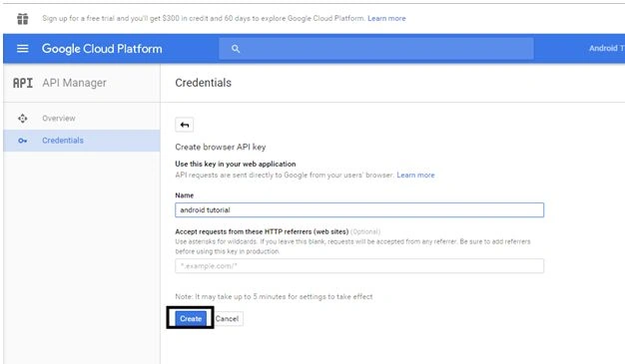This screenshot has height=364, width=625.
Task: Click the Credentials key icon
Action: click(23, 141)
